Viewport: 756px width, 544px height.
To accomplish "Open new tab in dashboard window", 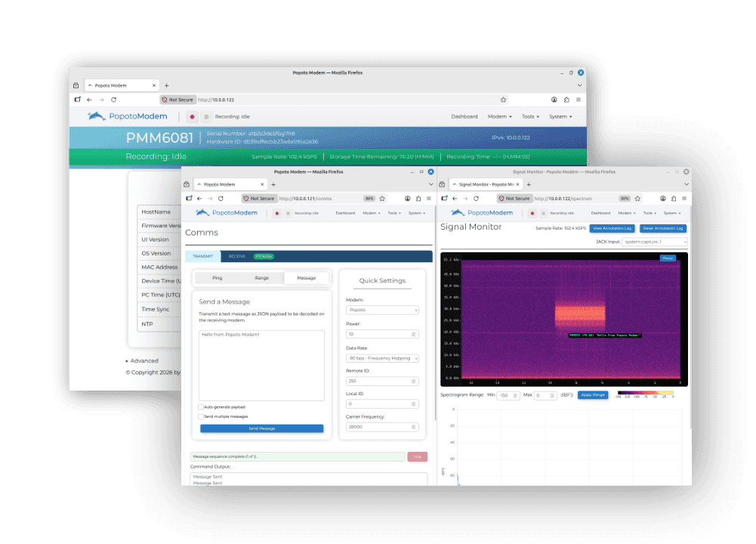I will (167, 85).
